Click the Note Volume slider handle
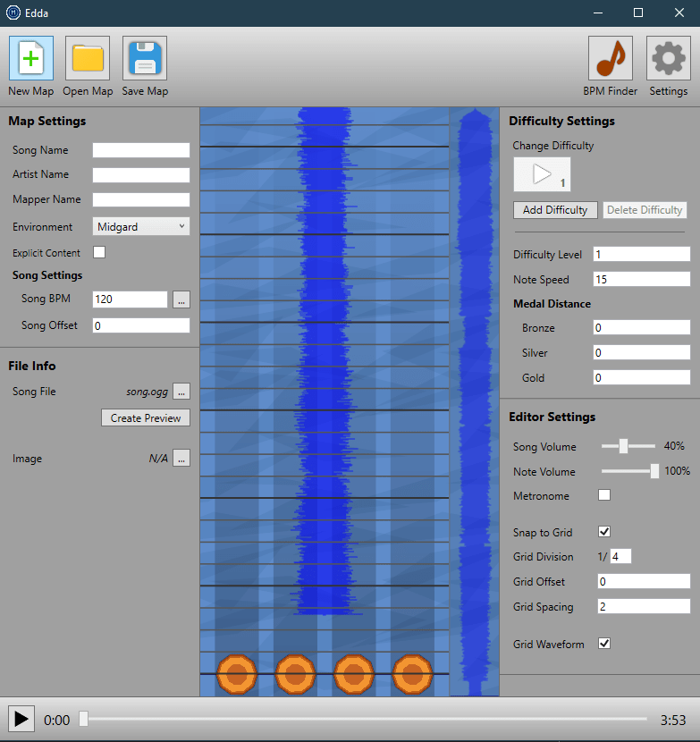The height and width of the screenshot is (742, 700). point(654,471)
